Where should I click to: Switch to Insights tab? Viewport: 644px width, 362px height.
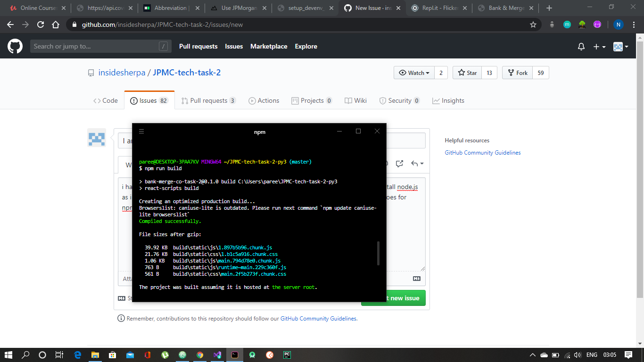pyautogui.click(x=448, y=100)
